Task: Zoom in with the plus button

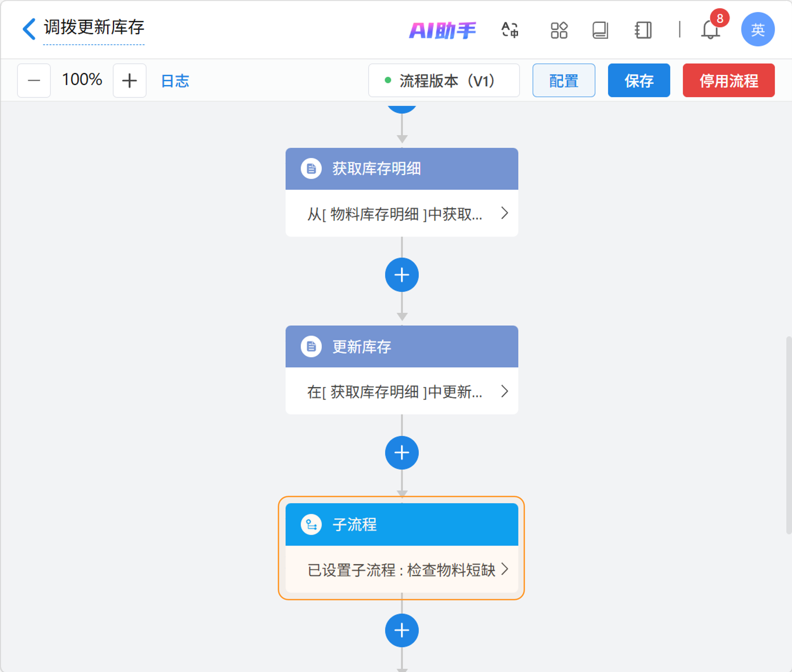Action: click(130, 81)
